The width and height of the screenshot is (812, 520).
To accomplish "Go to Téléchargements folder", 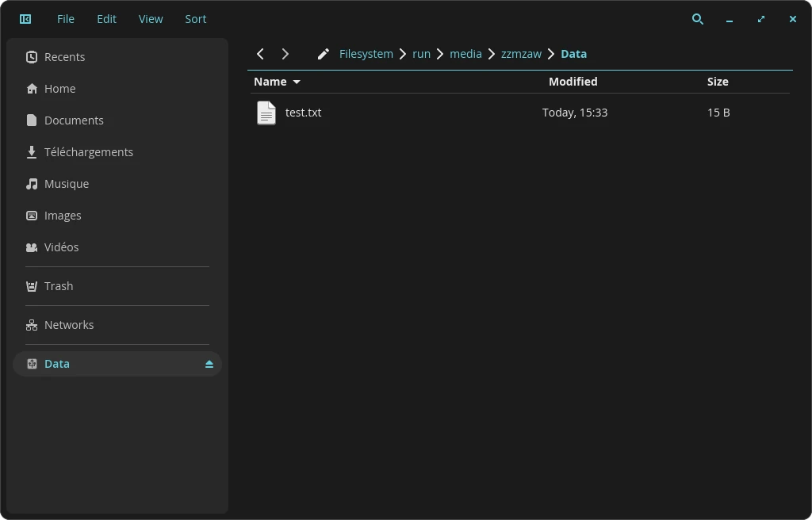I will click(88, 152).
